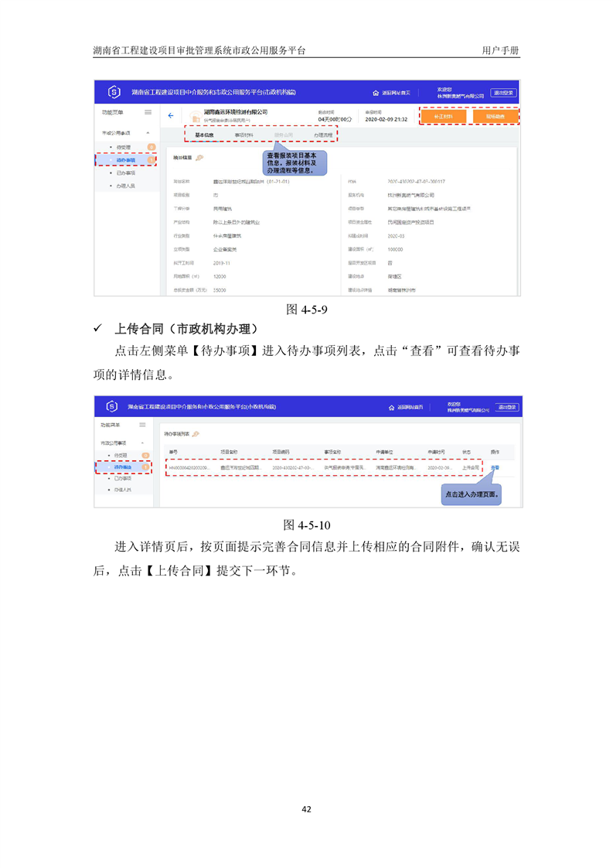Go to 返回网站首页 in figure 4-5-10

click(x=406, y=407)
